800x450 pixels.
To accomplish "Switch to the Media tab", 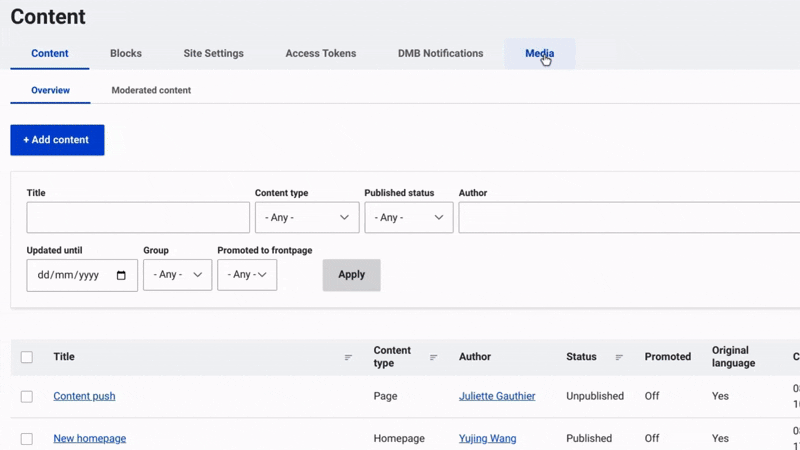I will (539, 54).
